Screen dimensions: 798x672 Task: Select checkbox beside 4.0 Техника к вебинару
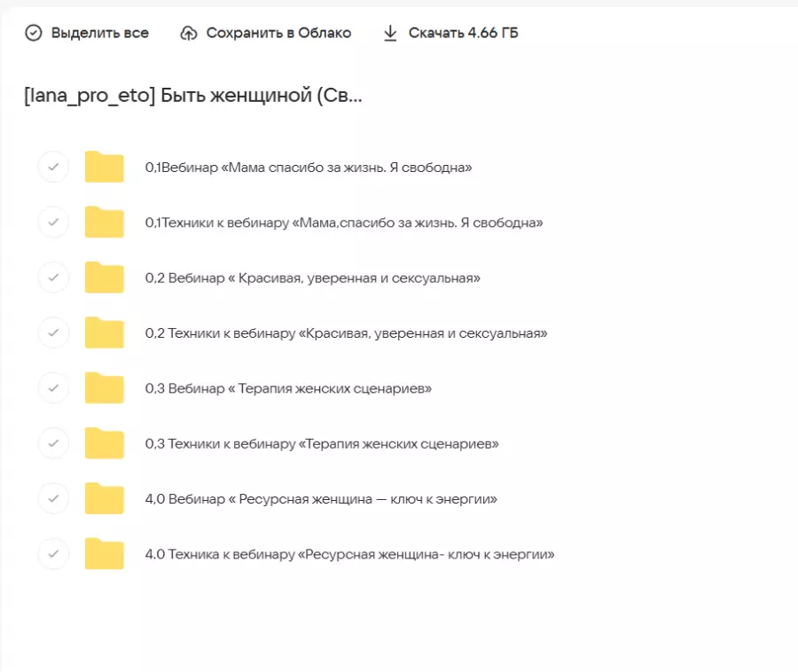point(53,554)
